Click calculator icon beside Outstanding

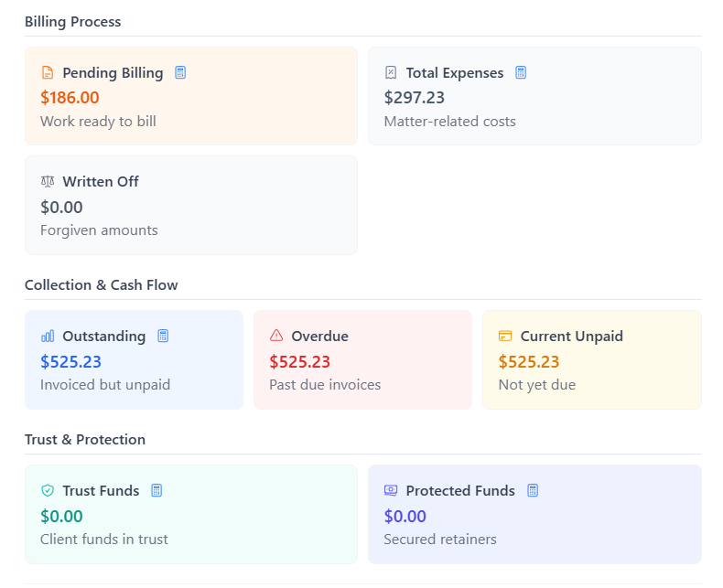[x=163, y=337]
